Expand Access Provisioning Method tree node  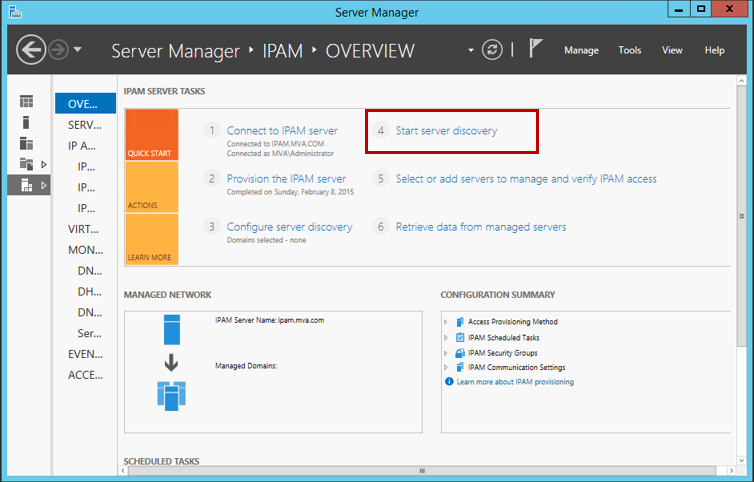(x=446, y=322)
